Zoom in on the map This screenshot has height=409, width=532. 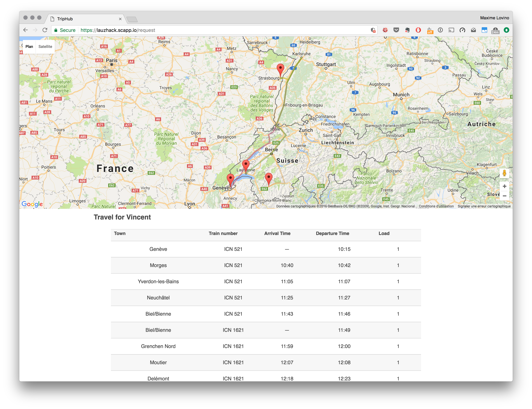504,186
